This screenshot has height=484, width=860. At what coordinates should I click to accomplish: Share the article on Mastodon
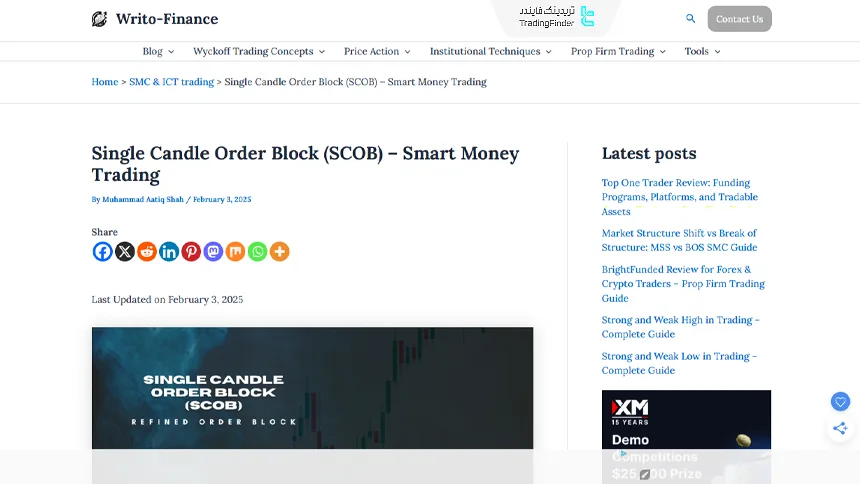tap(213, 252)
